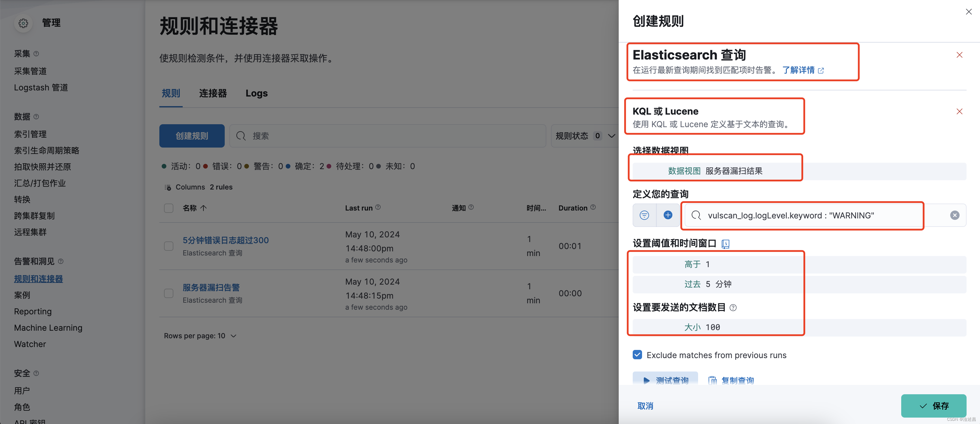
Task: Click the play icon on 测试查询
Action: point(646,380)
